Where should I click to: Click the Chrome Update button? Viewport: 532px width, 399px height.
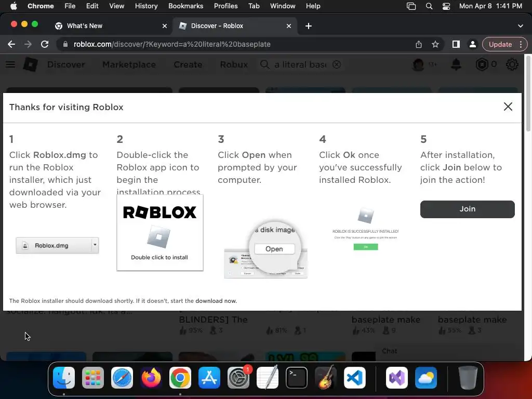click(500, 44)
